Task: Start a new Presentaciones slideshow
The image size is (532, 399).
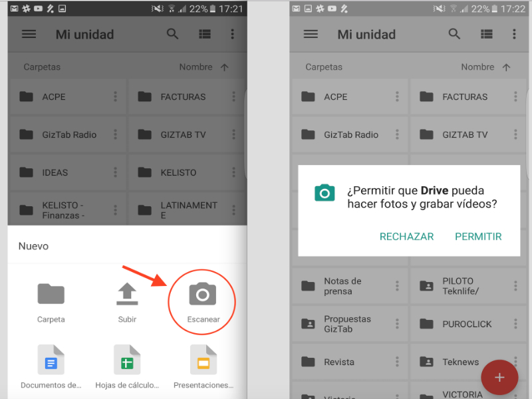Action: click(202, 361)
